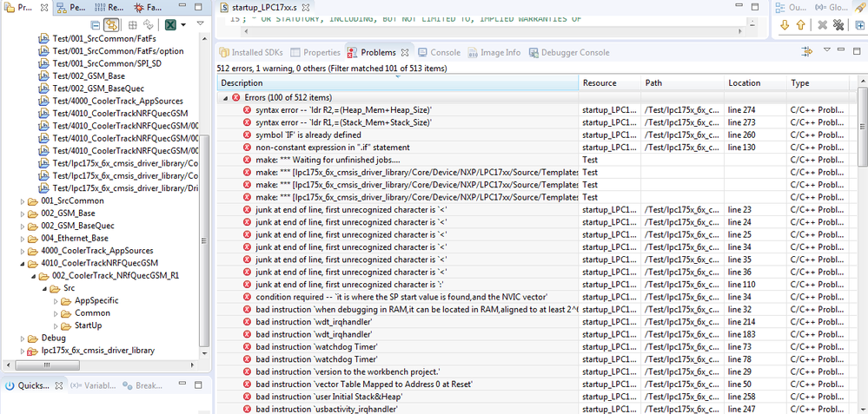Expand the 4000_CoolerTrack_AppSources folder

(23, 251)
